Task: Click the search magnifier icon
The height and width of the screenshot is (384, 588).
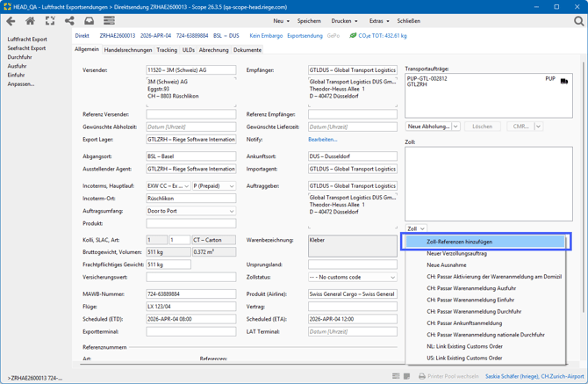Action: click(578, 21)
